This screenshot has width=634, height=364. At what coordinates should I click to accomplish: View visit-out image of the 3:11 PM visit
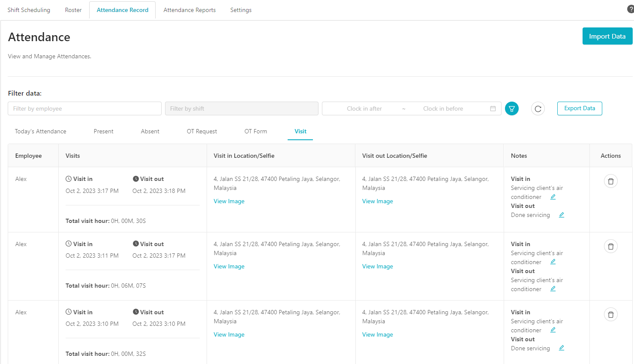378,266
